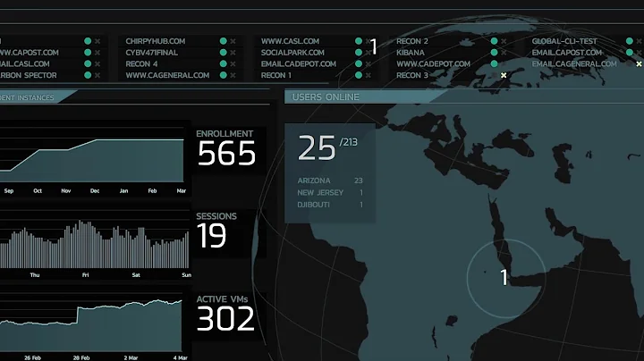This screenshot has width=644, height=361.
Task: Select the WWW.CASL.COM label
Action: [x=290, y=41]
